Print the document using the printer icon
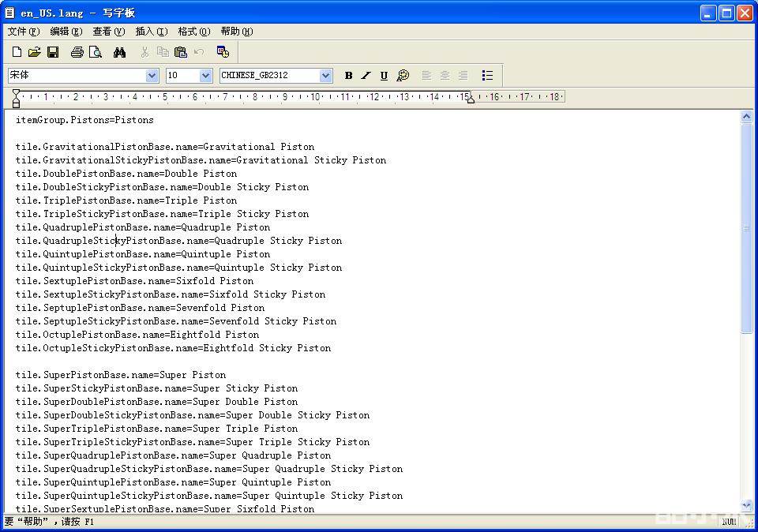Image resolution: width=758 pixels, height=532 pixels. [x=77, y=52]
